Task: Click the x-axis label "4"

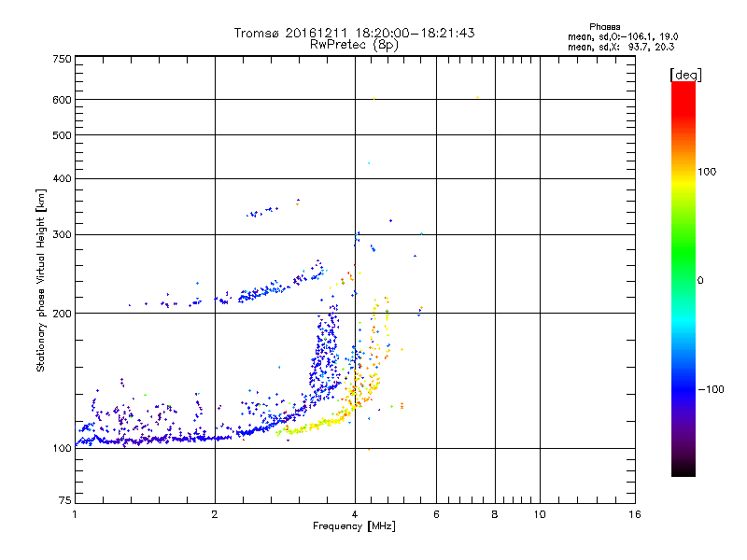Action: pyautogui.click(x=355, y=514)
